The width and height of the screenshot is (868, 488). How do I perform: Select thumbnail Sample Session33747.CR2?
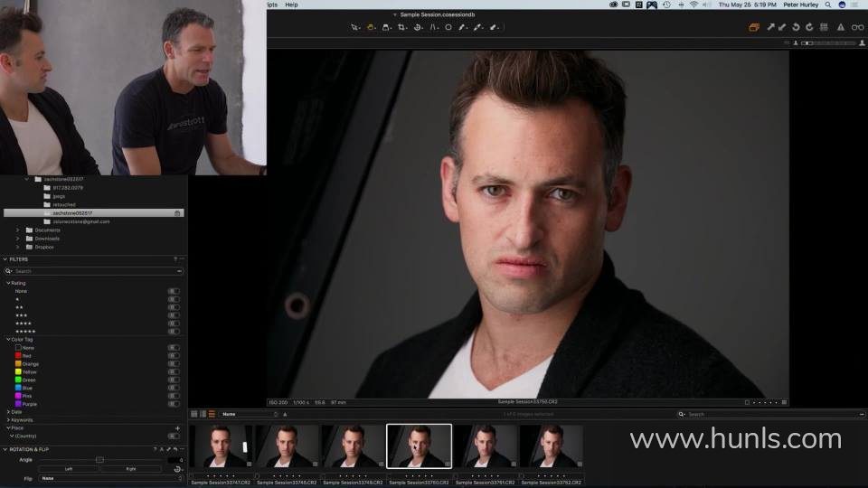(x=221, y=446)
